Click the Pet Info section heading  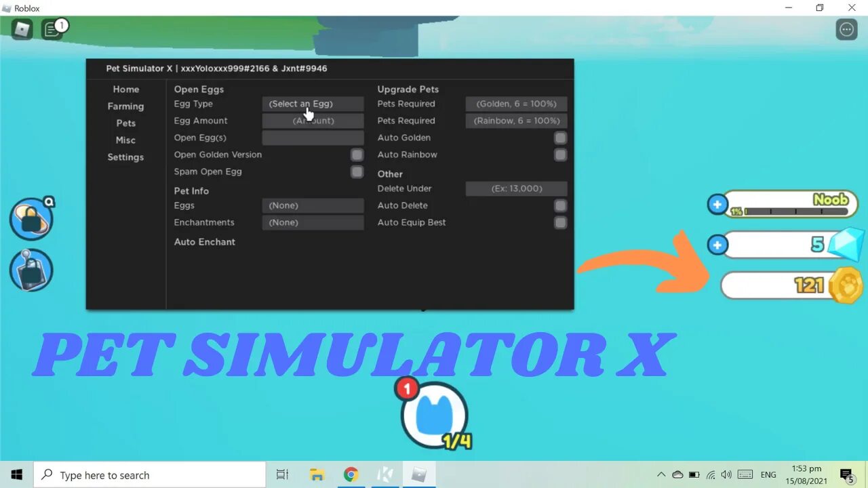[191, 191]
